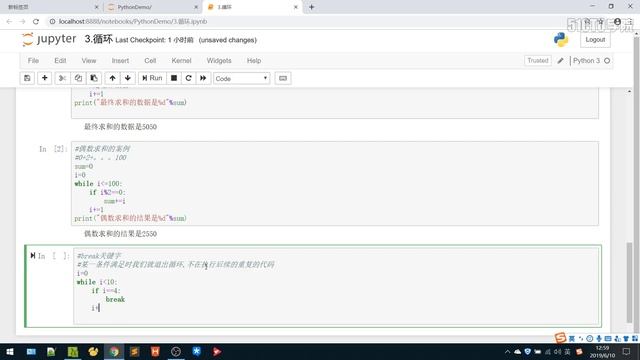Click the Trusted notebook indicator
Viewport: 640px width, 360px height.
tap(538, 60)
